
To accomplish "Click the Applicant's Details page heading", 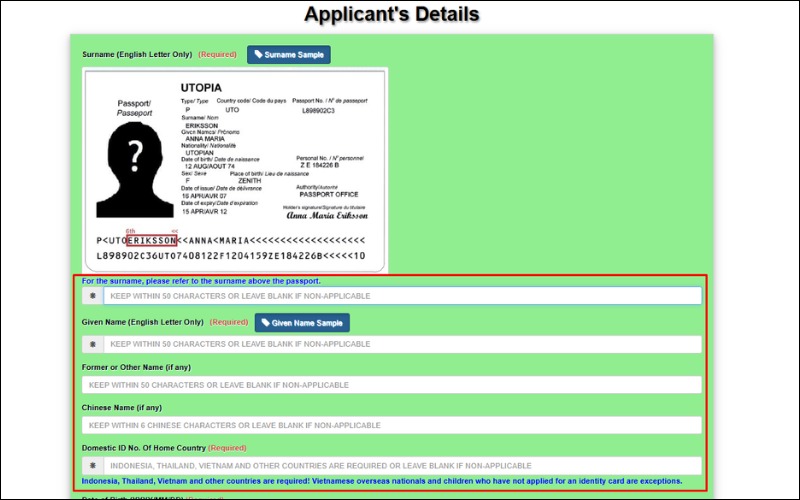I will (x=391, y=15).
